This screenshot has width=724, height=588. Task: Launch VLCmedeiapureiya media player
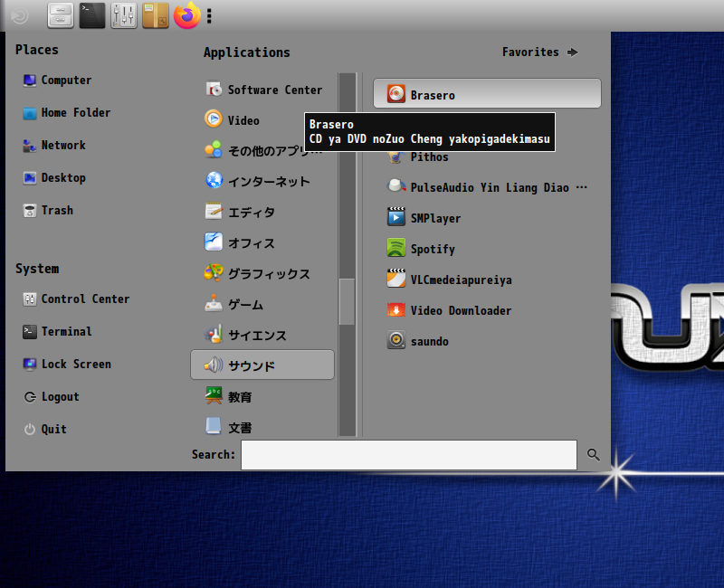[x=487, y=280]
